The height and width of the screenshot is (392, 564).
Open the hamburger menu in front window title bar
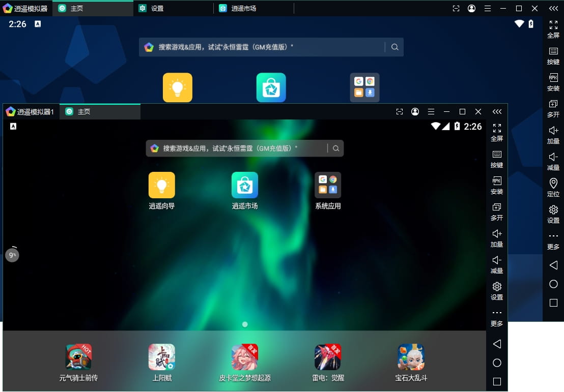pyautogui.click(x=431, y=112)
